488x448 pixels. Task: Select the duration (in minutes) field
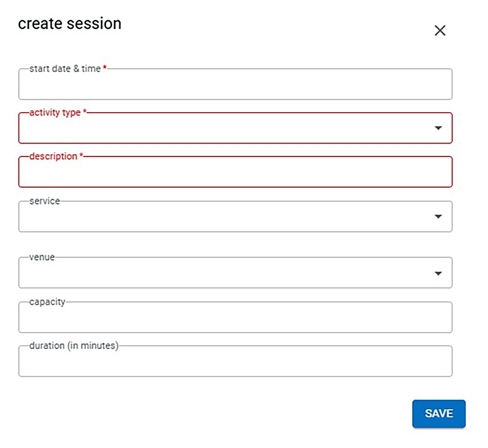click(x=235, y=362)
